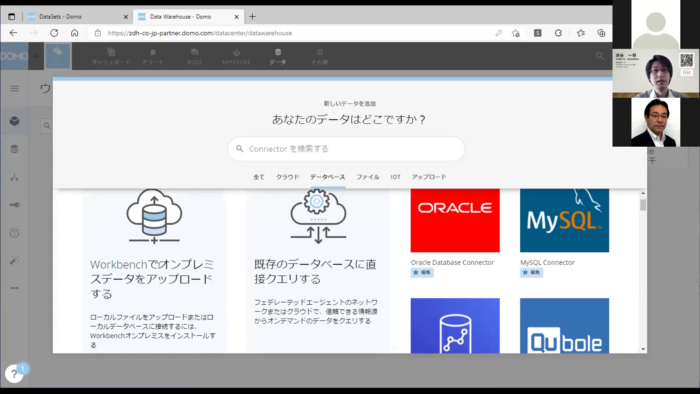
Task: Open the accounts key icon in sidebar
Action: (x=14, y=205)
